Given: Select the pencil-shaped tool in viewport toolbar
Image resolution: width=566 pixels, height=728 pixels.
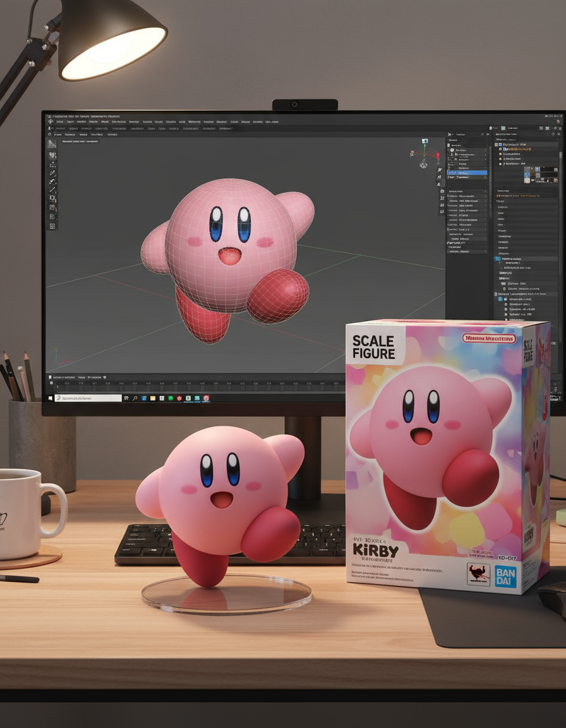Looking at the screenshot, I should pyautogui.click(x=52, y=173).
